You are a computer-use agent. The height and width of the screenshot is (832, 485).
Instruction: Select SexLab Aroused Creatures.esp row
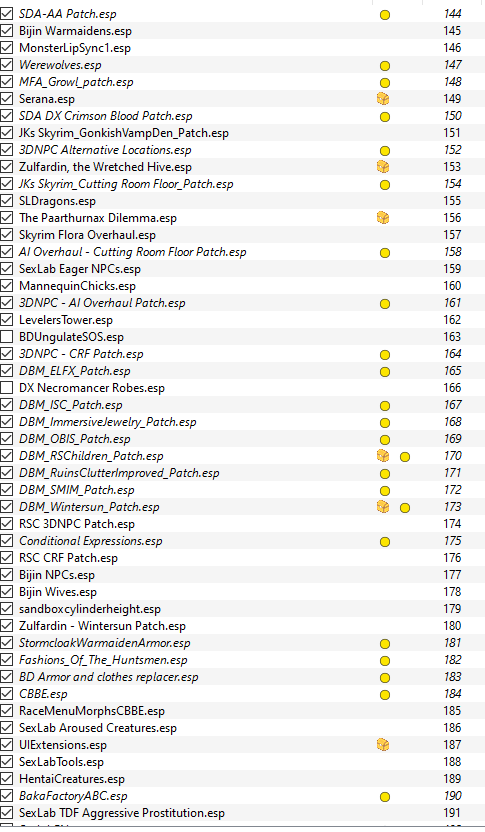242,727
